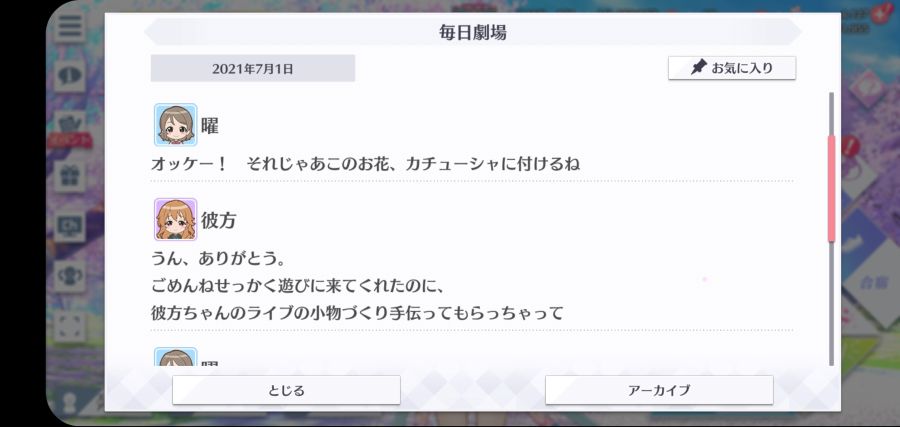Tap the monitor screen icon in sidebar
The image size is (900, 427).
[x=70, y=227]
